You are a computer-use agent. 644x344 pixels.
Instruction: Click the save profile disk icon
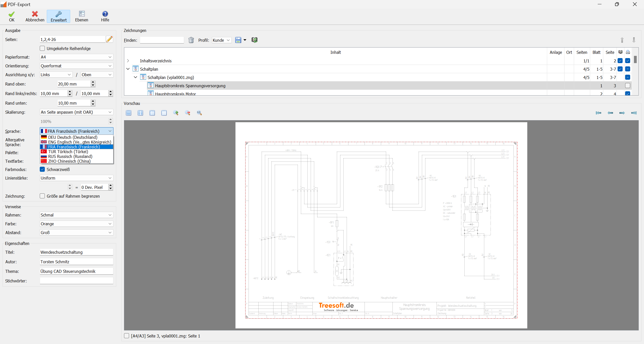tap(238, 40)
